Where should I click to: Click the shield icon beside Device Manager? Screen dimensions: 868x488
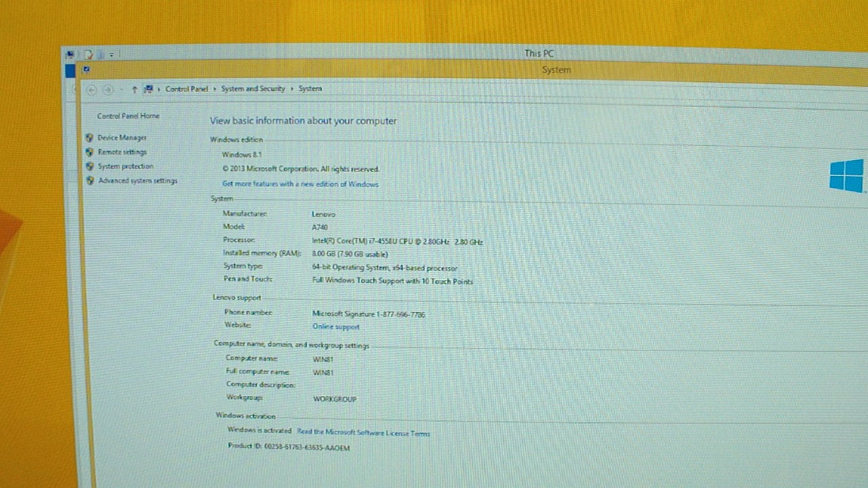coord(90,138)
